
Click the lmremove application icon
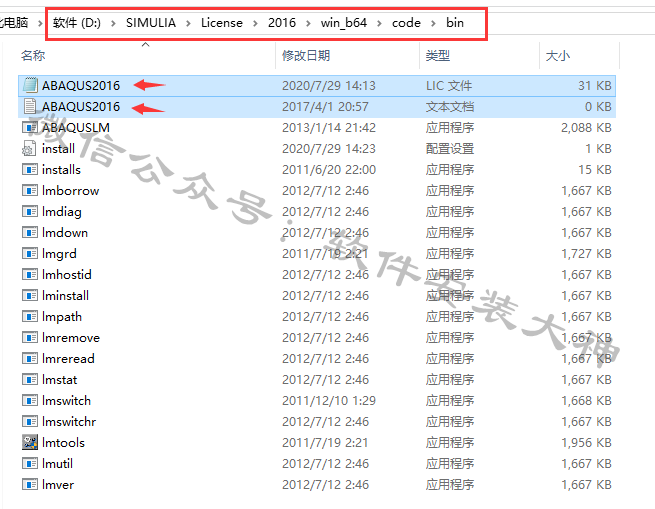click(x=30, y=337)
